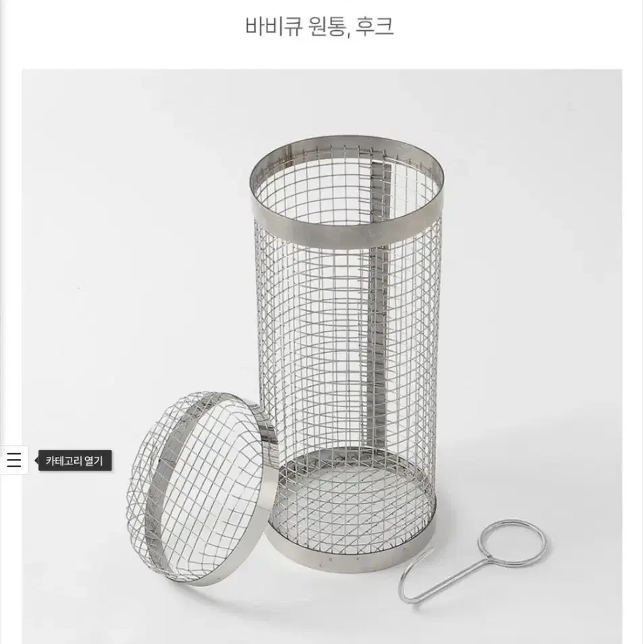This screenshot has width=644, height=644.
Task: Click the word 바비큐 in the title
Action: 274,26
